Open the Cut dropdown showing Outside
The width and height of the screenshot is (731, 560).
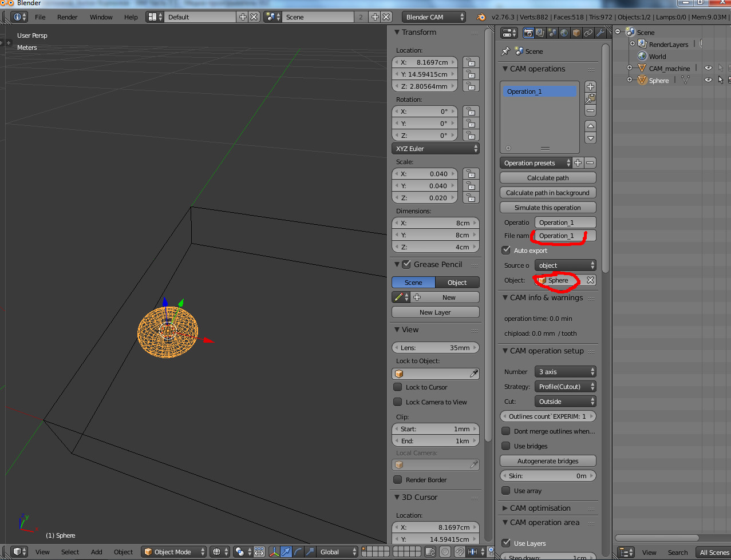(x=566, y=402)
